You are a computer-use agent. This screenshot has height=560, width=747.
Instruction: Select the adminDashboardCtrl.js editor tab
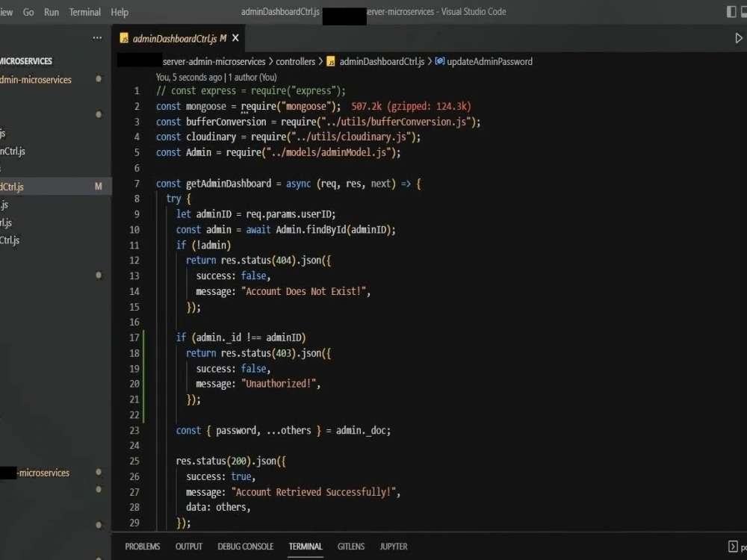pos(179,38)
